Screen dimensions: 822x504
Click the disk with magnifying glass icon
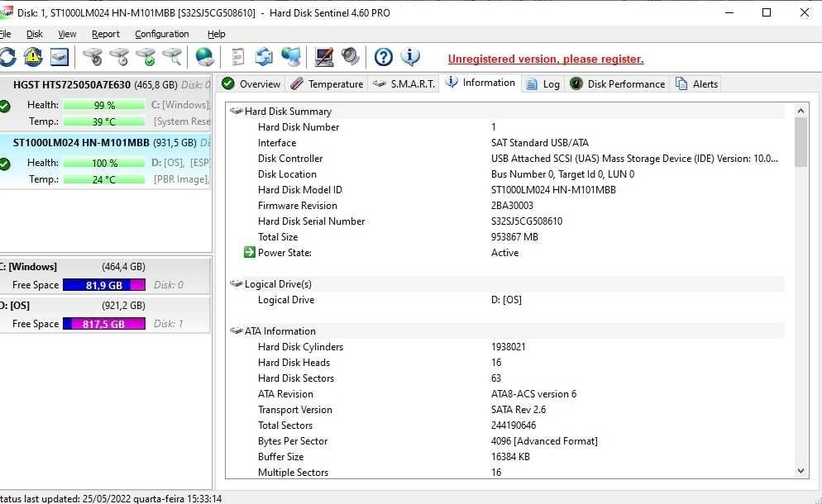pos(171,56)
